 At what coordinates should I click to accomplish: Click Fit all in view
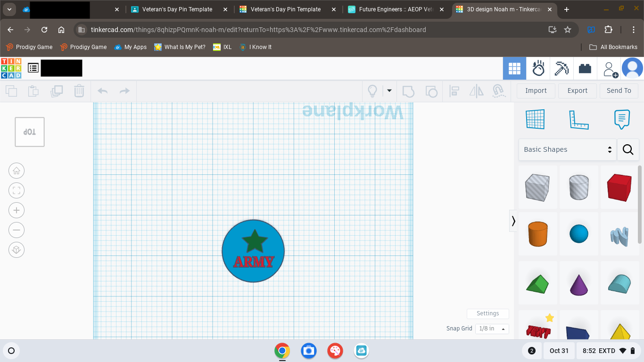17,190
